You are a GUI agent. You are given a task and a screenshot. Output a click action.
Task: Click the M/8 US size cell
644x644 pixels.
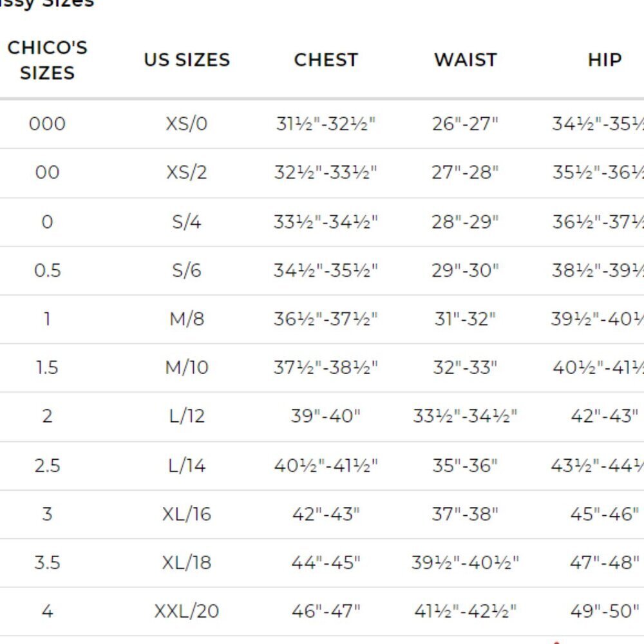(187, 319)
